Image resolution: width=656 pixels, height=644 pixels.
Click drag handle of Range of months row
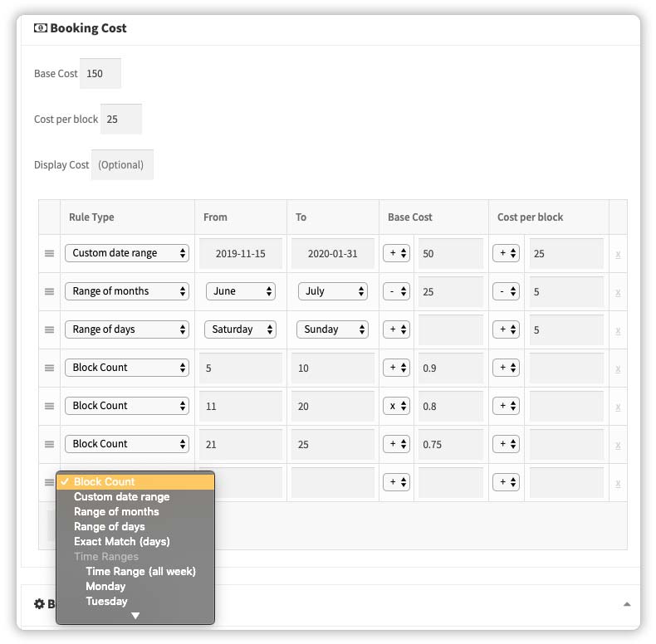click(49, 291)
